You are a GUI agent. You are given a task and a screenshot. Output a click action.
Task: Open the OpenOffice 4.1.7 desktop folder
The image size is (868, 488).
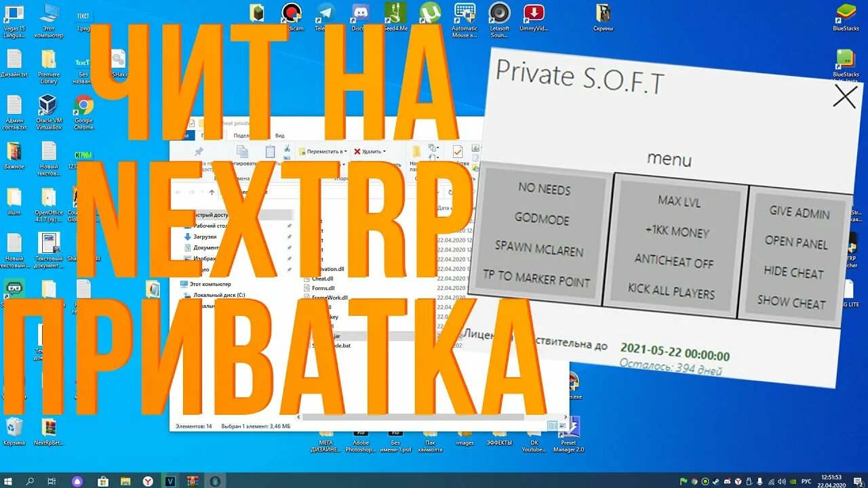(49, 205)
